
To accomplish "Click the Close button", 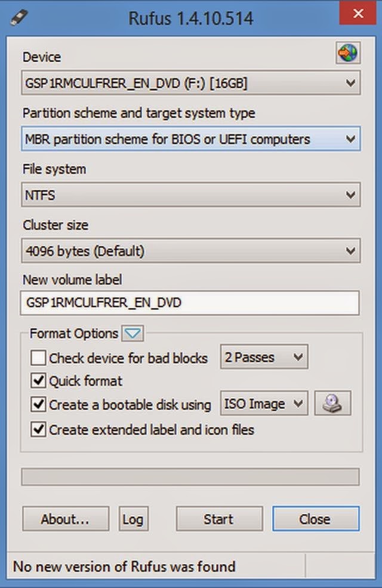I will point(316,519).
